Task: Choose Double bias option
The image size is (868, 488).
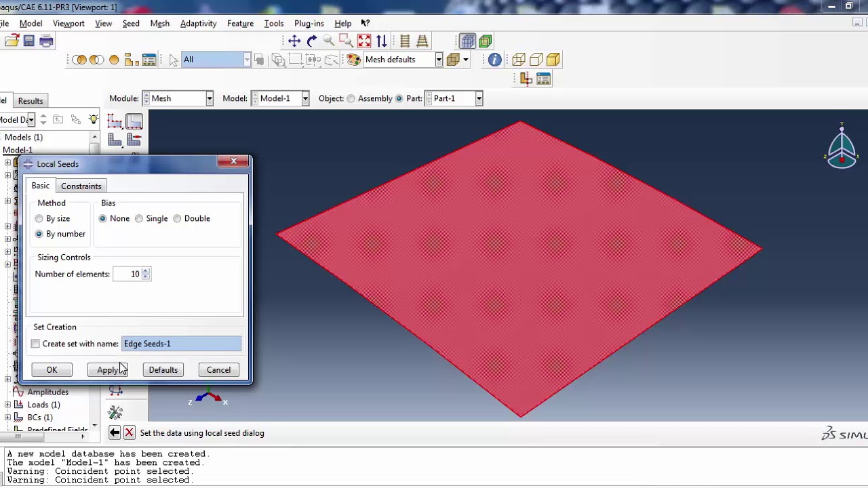Action: click(x=177, y=218)
